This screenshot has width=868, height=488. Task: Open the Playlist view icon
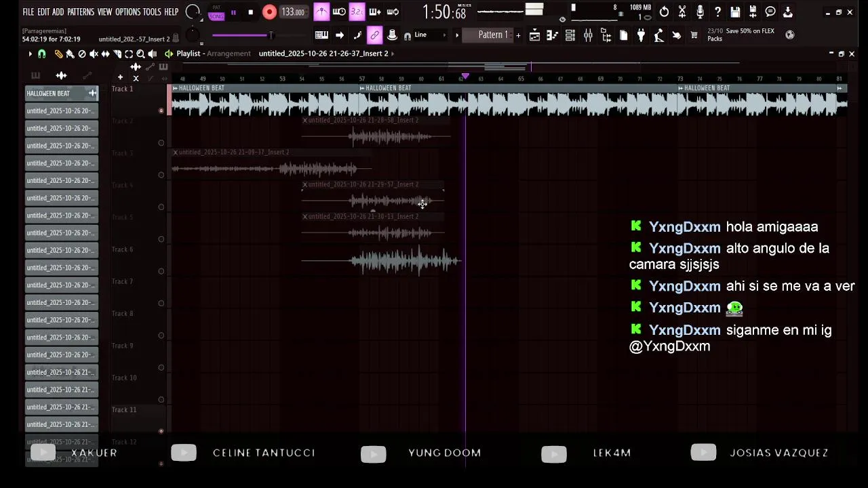pyautogui.click(x=535, y=35)
